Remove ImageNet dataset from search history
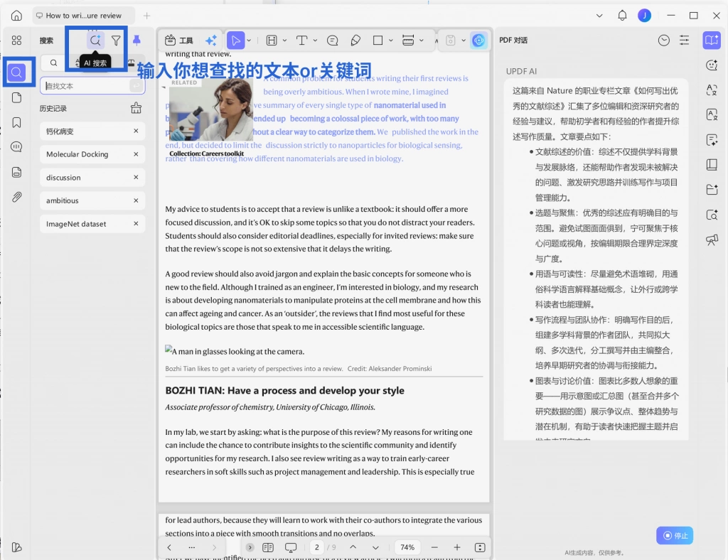The height and width of the screenshot is (560, 728). point(136,224)
